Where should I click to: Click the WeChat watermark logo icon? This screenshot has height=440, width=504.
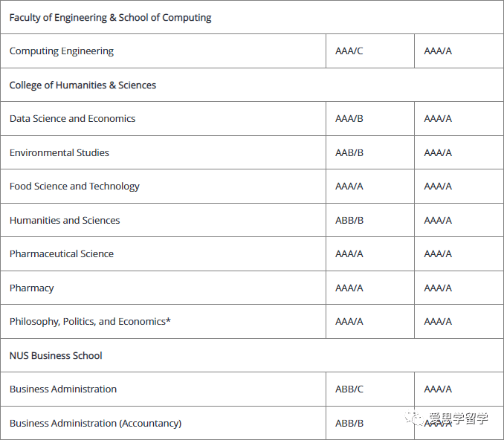tap(414, 418)
